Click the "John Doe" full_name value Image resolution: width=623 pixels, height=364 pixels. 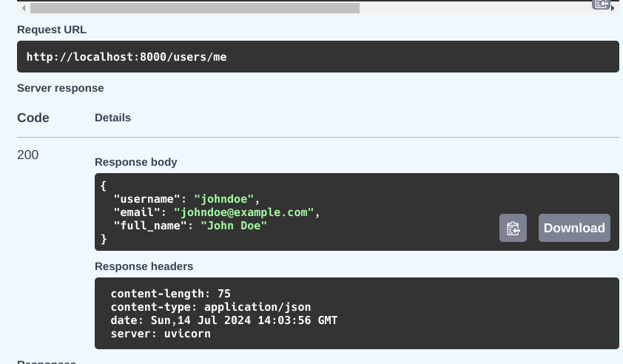point(234,226)
